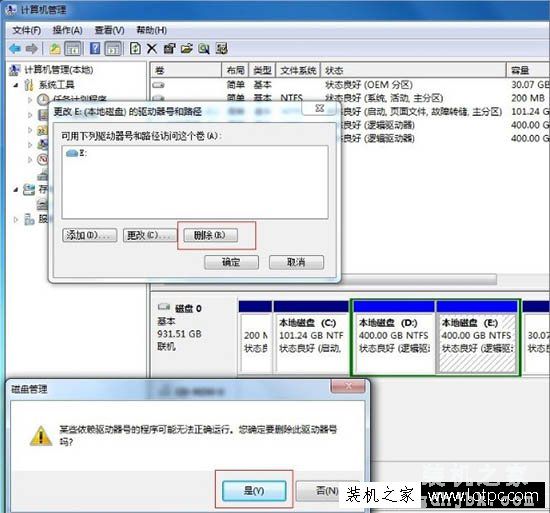Click the 931.51 GB disk size text
Screen dimensions: 550x513
[179, 334]
